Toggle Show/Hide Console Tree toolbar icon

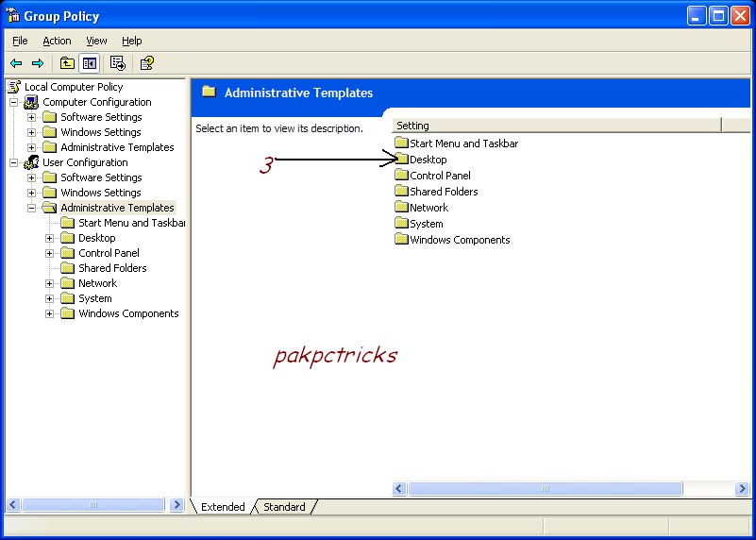click(x=90, y=63)
